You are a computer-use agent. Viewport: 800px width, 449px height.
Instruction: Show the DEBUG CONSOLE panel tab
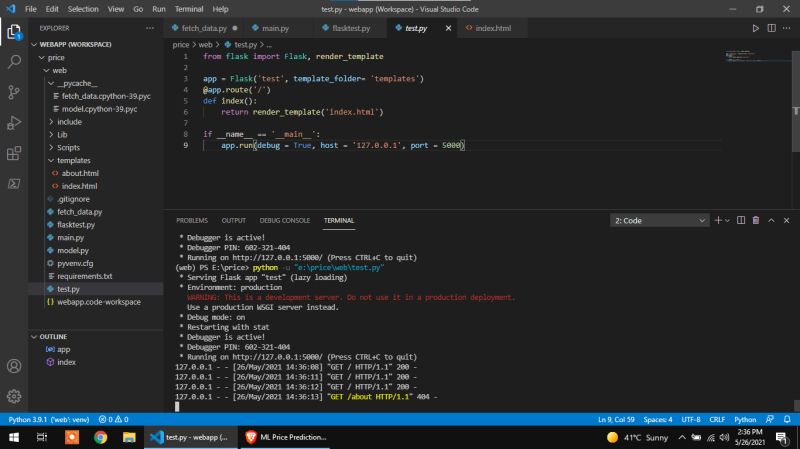coord(285,220)
